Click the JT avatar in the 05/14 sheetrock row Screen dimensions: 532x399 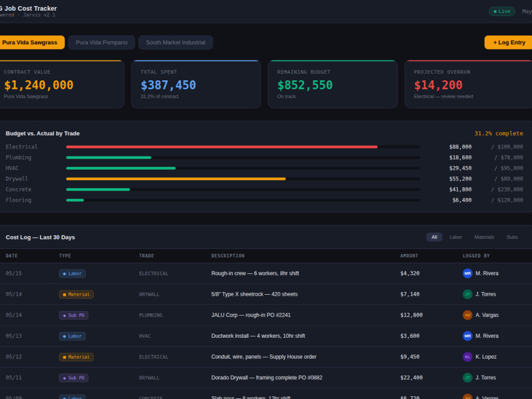[x=468, y=294]
